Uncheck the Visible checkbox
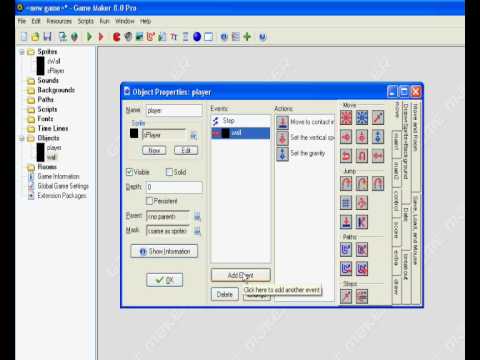The height and width of the screenshot is (360, 480). tap(129, 172)
